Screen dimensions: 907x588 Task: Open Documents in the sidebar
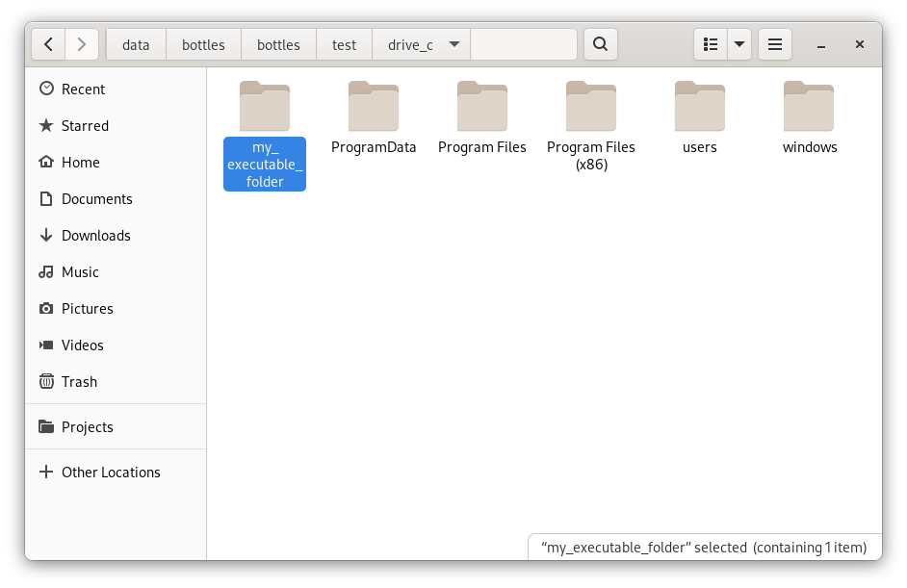[116, 199]
